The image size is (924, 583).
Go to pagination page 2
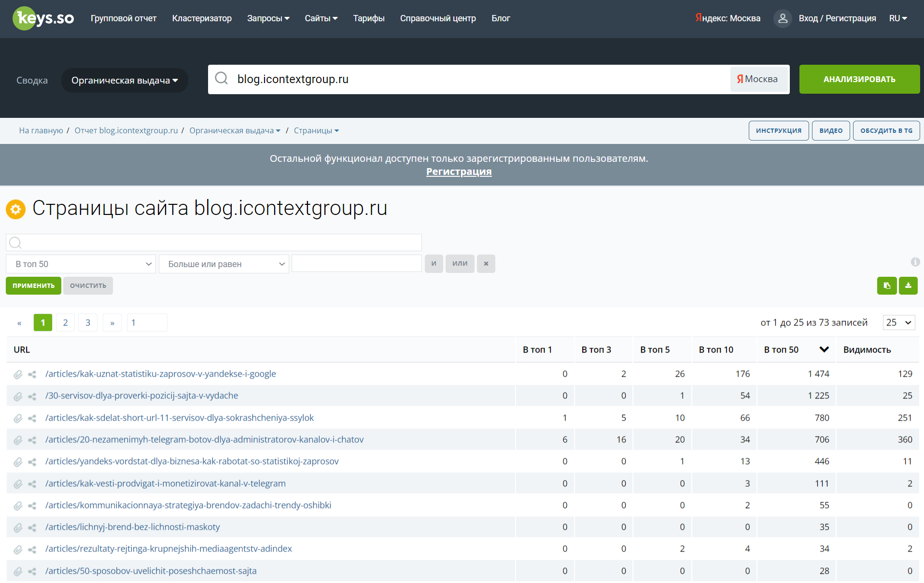[65, 323]
